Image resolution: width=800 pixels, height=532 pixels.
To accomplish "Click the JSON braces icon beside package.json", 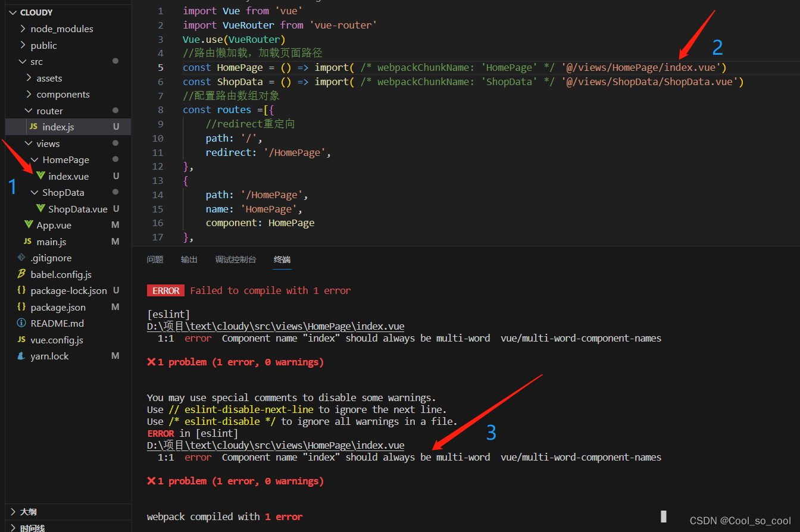I will tap(21, 307).
